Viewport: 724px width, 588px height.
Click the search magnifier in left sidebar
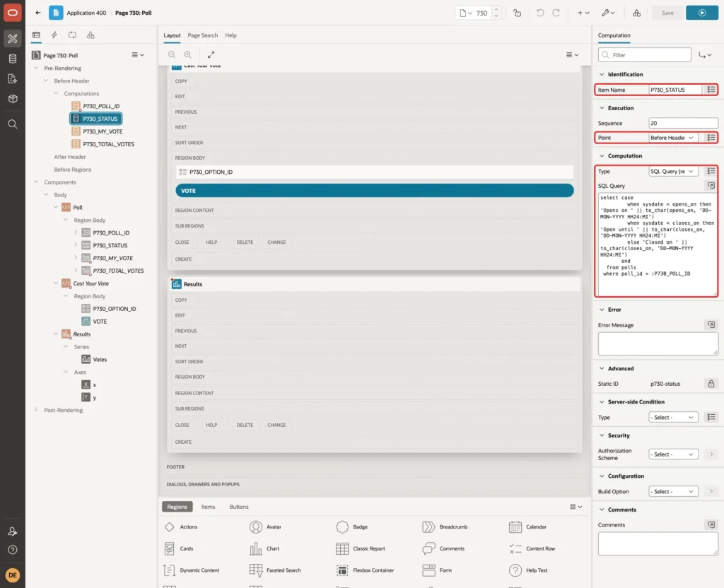[13, 124]
